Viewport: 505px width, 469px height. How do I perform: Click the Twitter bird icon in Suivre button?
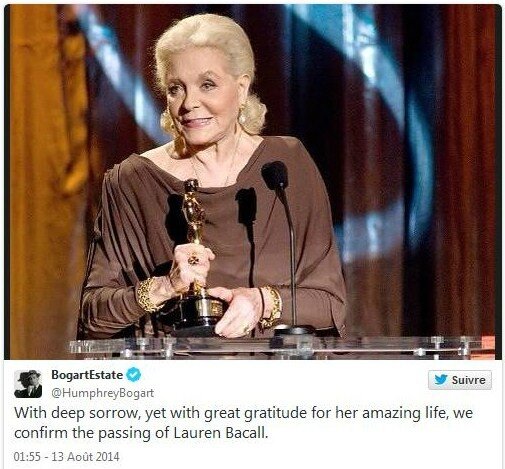click(x=441, y=380)
